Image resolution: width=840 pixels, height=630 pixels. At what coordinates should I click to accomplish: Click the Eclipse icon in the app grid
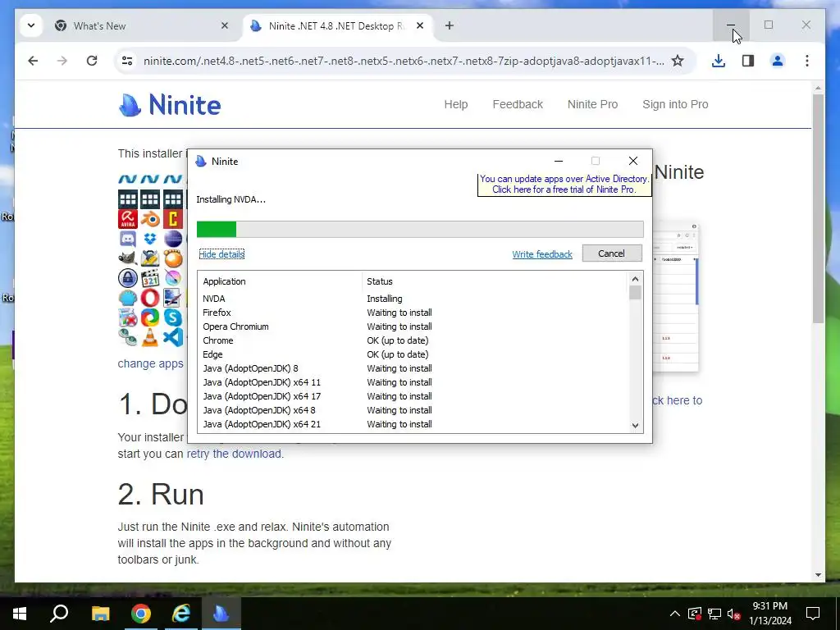[172, 239]
